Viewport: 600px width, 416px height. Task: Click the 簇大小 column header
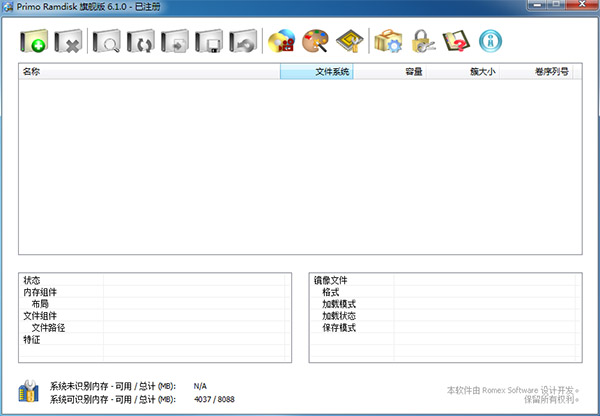click(x=462, y=72)
